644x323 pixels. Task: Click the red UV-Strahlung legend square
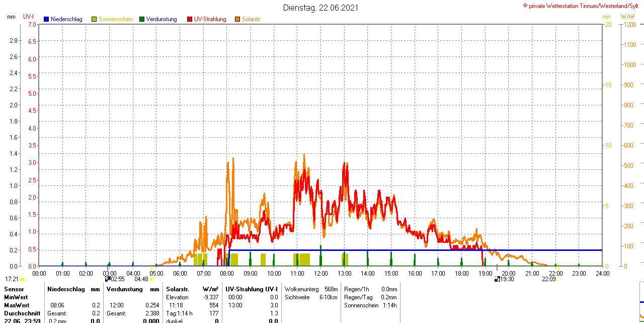(x=190, y=19)
